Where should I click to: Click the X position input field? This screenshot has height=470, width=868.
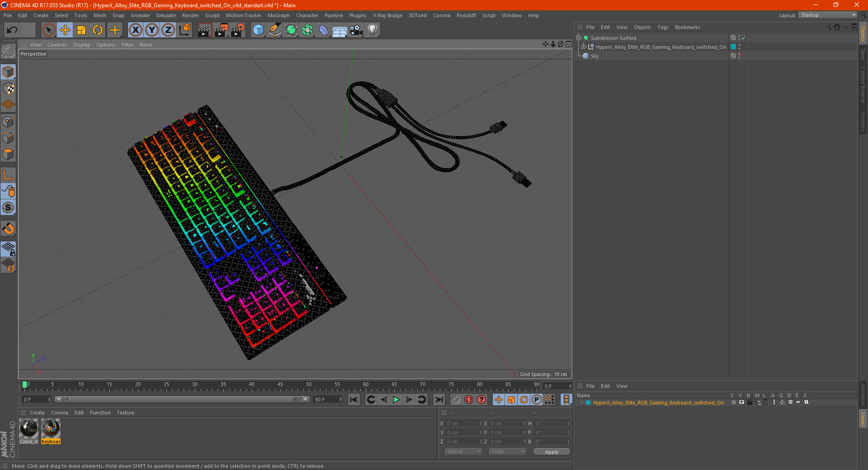point(464,423)
